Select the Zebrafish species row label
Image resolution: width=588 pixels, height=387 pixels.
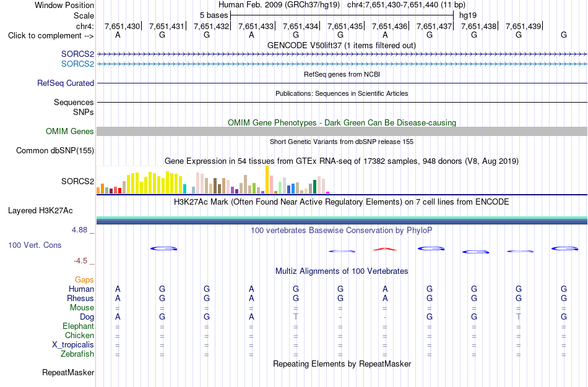point(77,354)
